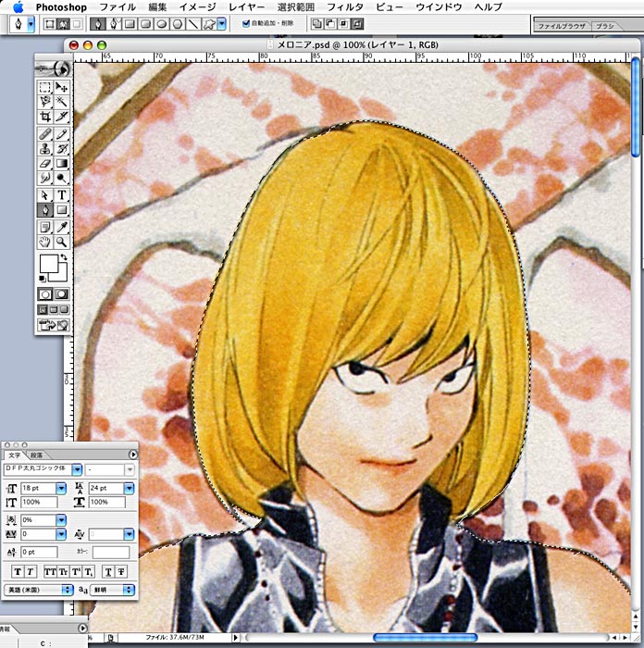Select the Slice tool
Image resolution: width=644 pixels, height=648 pixels.
tap(62, 117)
